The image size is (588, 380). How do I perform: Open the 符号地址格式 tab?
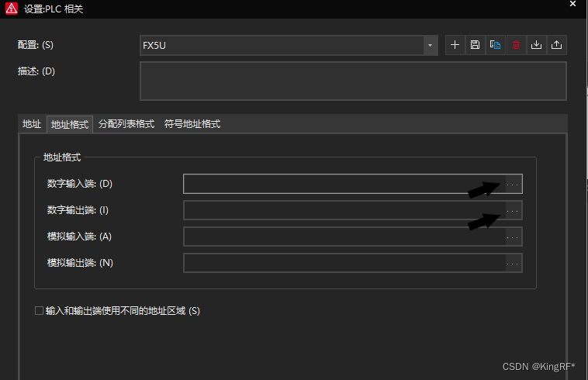[192, 124]
